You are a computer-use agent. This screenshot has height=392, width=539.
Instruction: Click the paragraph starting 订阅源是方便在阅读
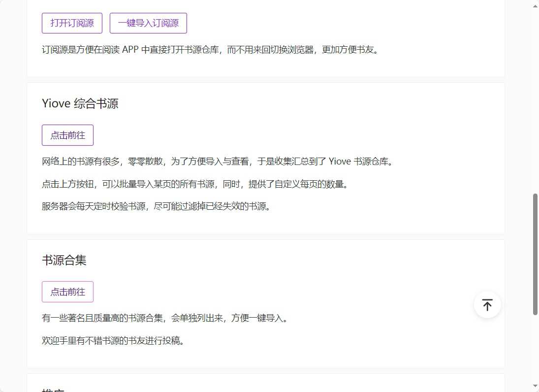coord(211,50)
